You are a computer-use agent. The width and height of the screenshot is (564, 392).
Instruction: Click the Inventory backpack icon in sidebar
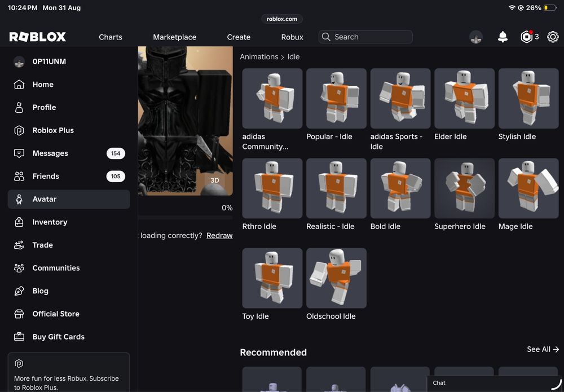pyautogui.click(x=19, y=222)
